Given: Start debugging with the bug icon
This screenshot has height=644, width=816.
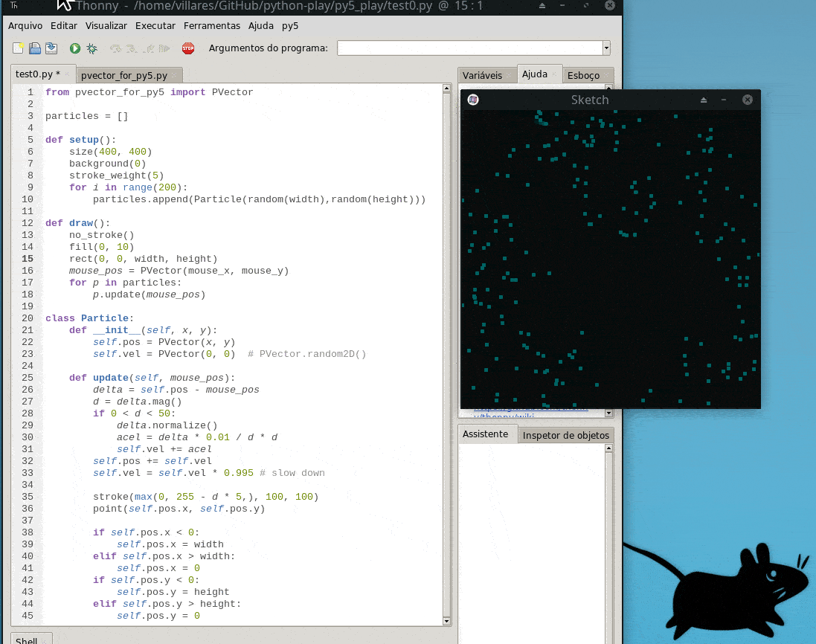Looking at the screenshot, I should (x=91, y=48).
